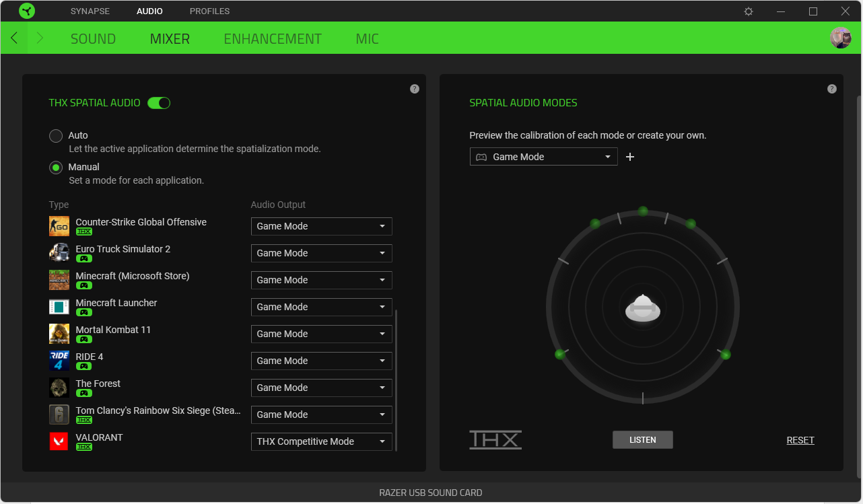The height and width of the screenshot is (504, 863).
Task: Click the VALORANT game icon
Action: (59, 441)
